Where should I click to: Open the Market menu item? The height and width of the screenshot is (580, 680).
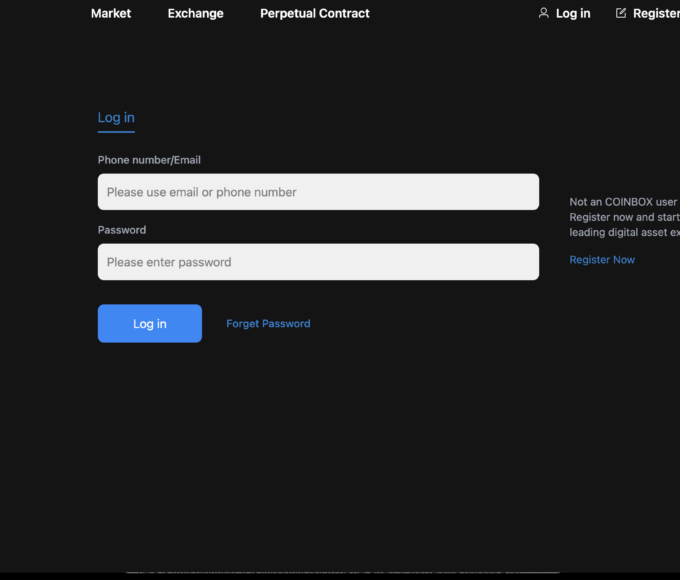point(111,13)
